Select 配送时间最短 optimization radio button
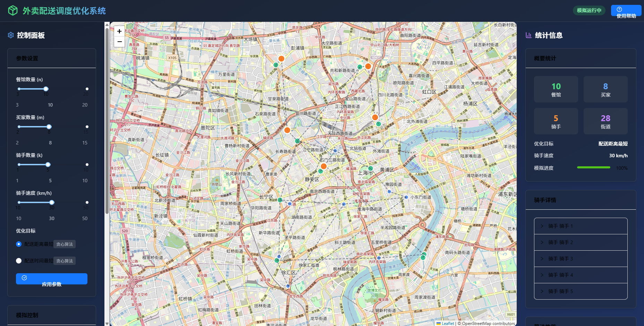This screenshot has height=326, width=644. [19, 261]
